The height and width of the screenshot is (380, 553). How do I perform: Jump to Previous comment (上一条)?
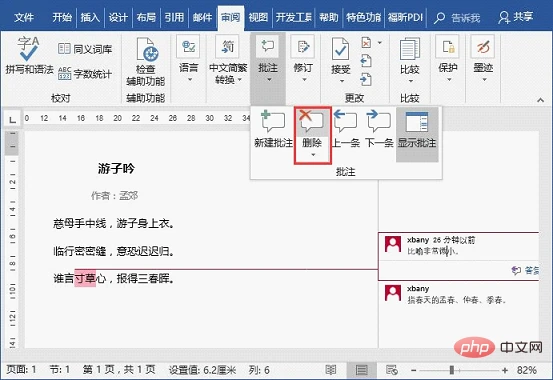click(x=346, y=129)
